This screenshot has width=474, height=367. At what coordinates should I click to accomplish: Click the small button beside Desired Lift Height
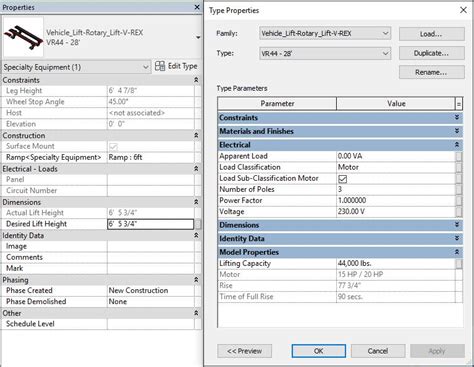pos(198,224)
